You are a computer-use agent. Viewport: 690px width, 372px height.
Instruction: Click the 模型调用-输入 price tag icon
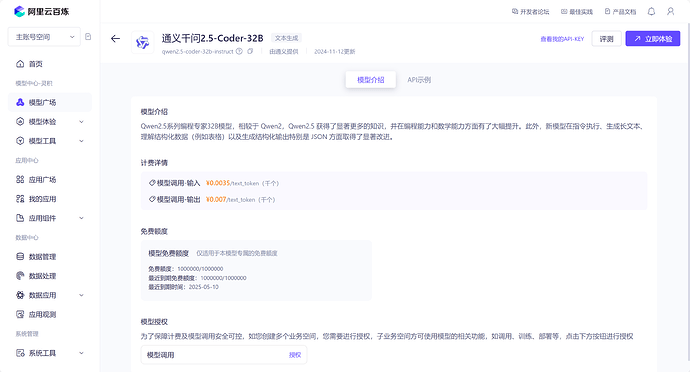pyautogui.click(x=152, y=183)
